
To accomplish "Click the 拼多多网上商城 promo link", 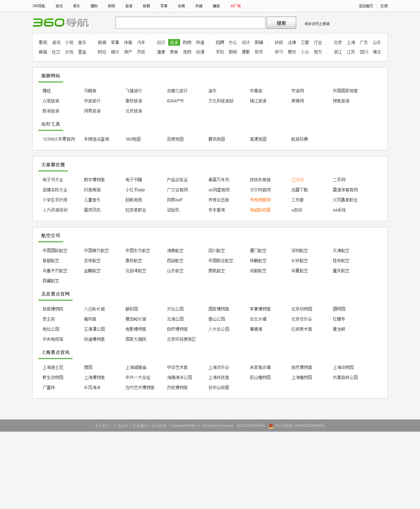I will click(x=317, y=24).
